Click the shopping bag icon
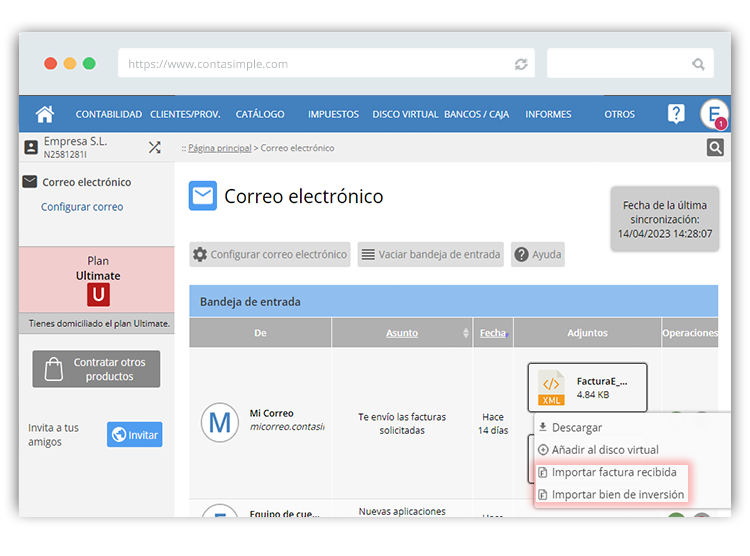 coord(54,369)
